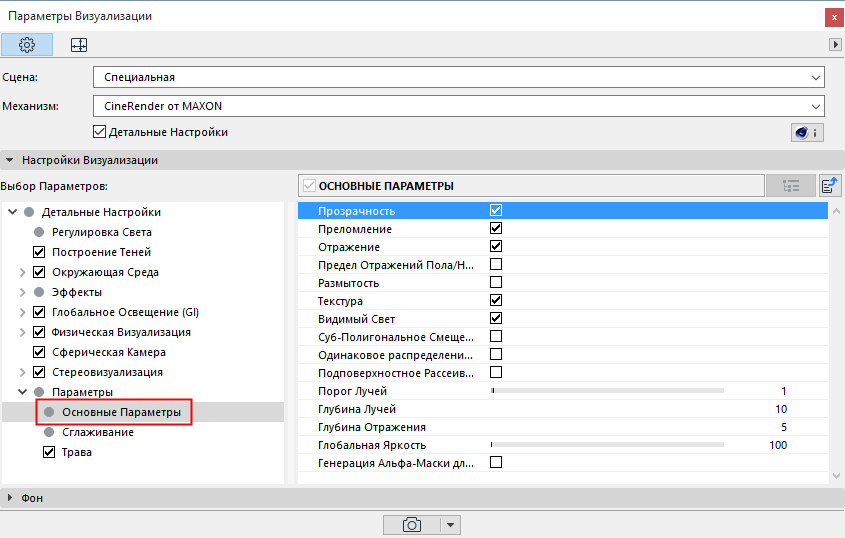The image size is (845, 538).
Task: Click the CineRender info icon button
Action: click(807, 132)
